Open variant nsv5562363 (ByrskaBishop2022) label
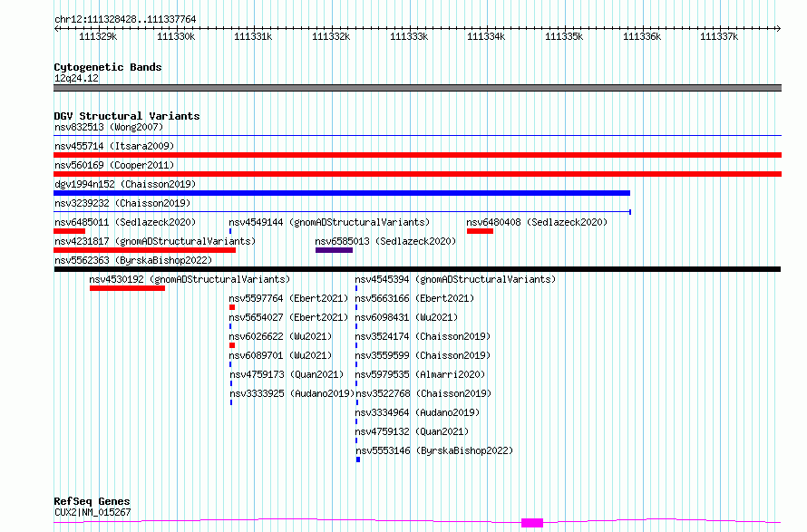This screenshot has width=807, height=532. [133, 260]
